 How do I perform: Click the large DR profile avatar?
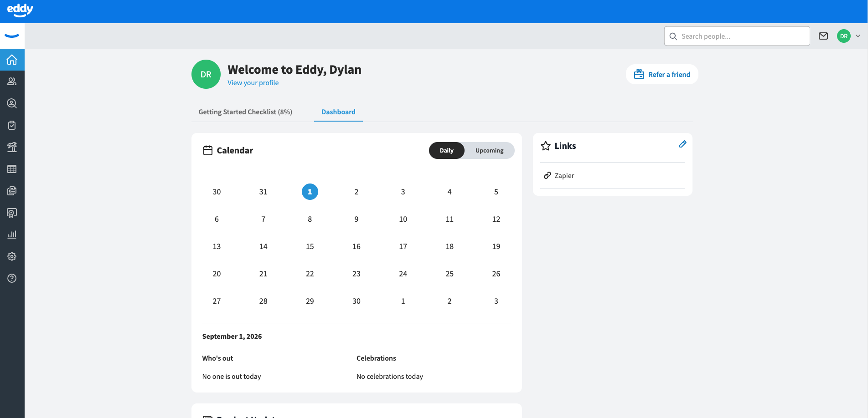(x=206, y=74)
